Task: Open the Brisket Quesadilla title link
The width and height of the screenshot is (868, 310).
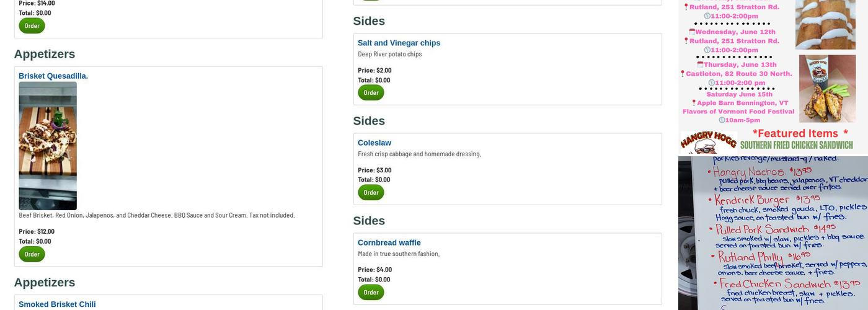Action: click(x=53, y=76)
